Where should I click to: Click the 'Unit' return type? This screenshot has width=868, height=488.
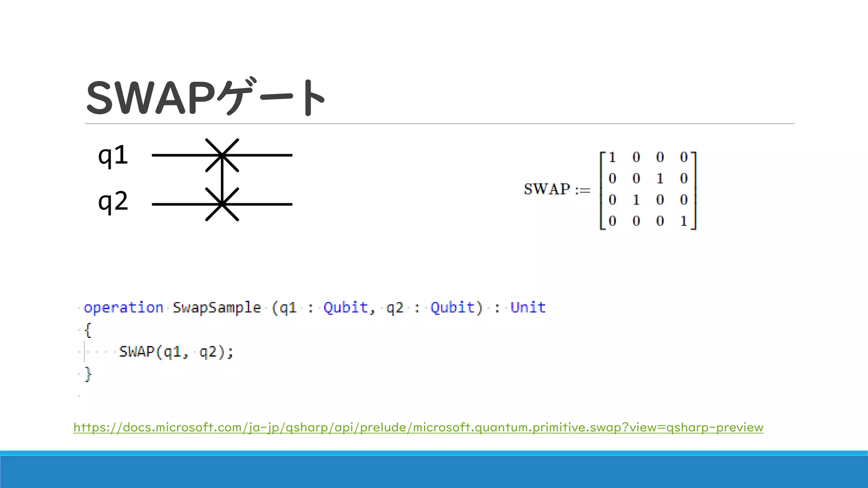pyautogui.click(x=528, y=307)
